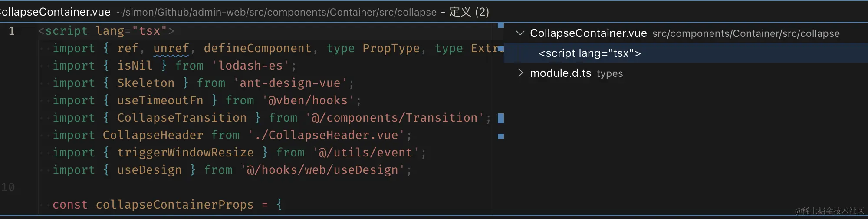Select the <script lang="tsx"> reference in right list

(589, 53)
